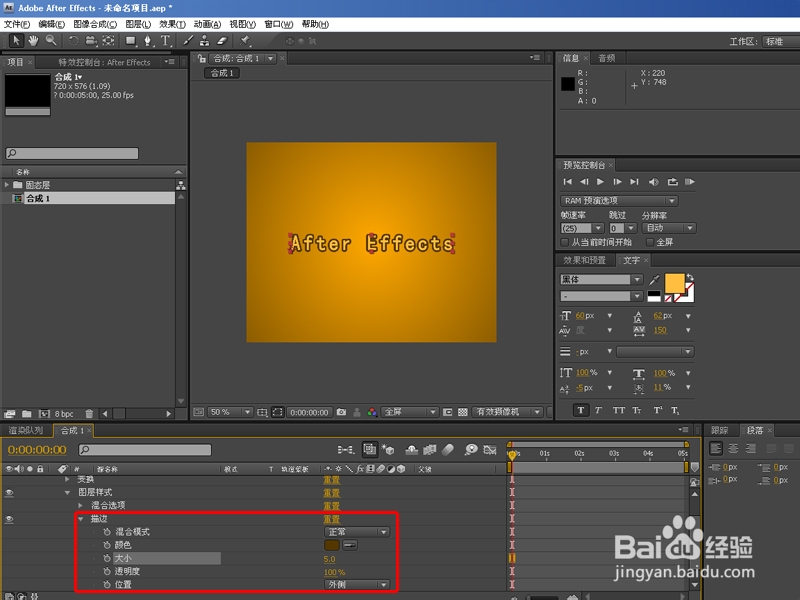Collapse the 描边 property group

coord(81,519)
